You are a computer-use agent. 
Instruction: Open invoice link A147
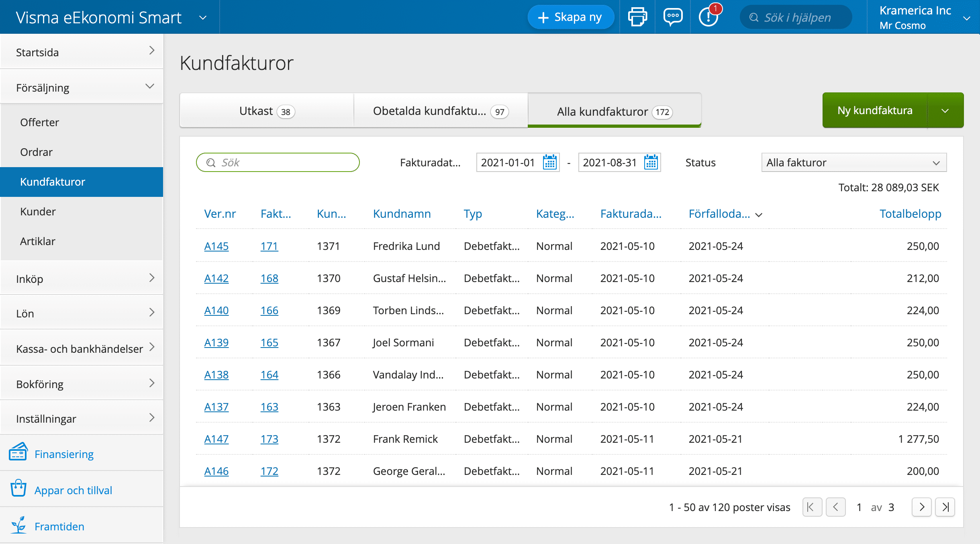[216, 439]
